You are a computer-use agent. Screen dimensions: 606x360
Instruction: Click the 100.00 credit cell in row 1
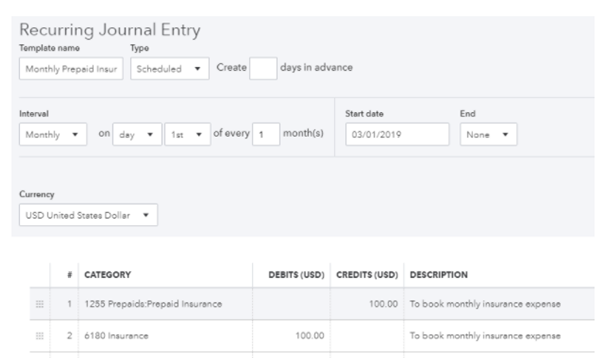[367, 304]
